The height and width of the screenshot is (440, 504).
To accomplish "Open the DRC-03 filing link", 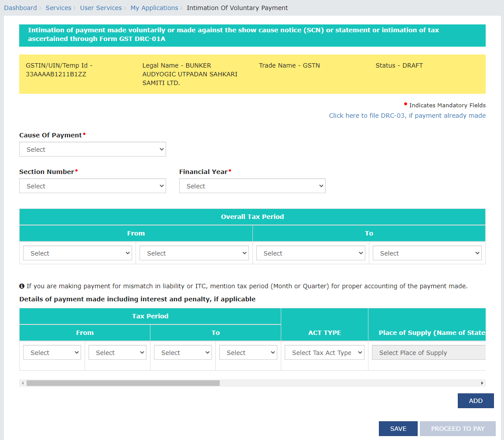I will (407, 115).
